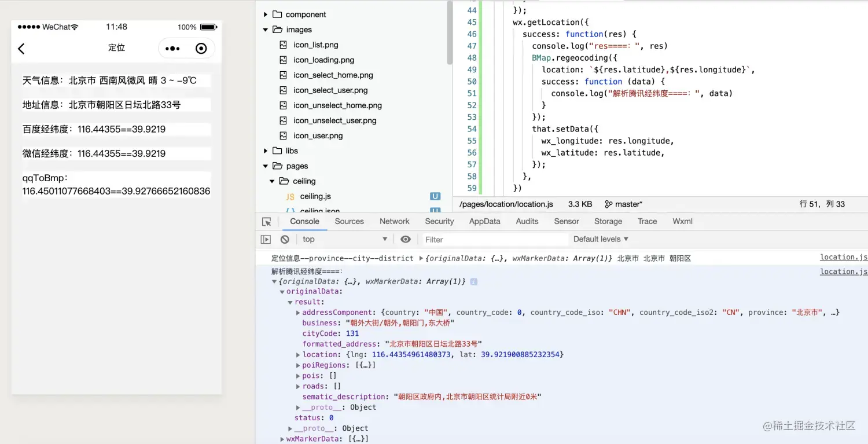The image size is (868, 444).
Task: Expand the location lng lat entry
Action: click(x=298, y=355)
